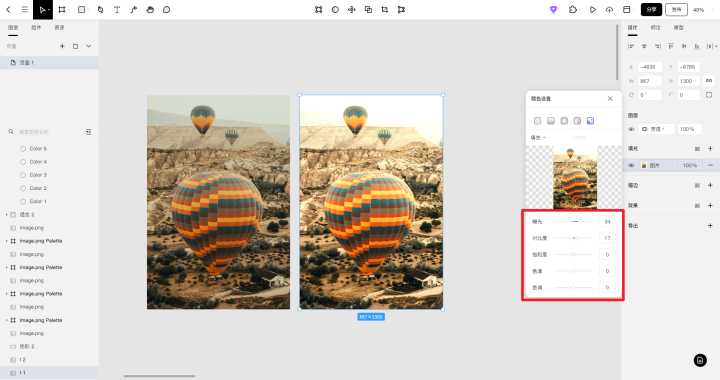
Task: Add a new page with plus button
Action: point(62,46)
